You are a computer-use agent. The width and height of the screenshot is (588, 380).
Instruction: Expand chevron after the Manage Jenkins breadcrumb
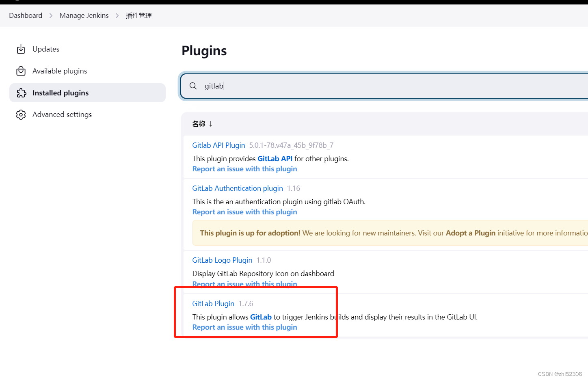[117, 15]
